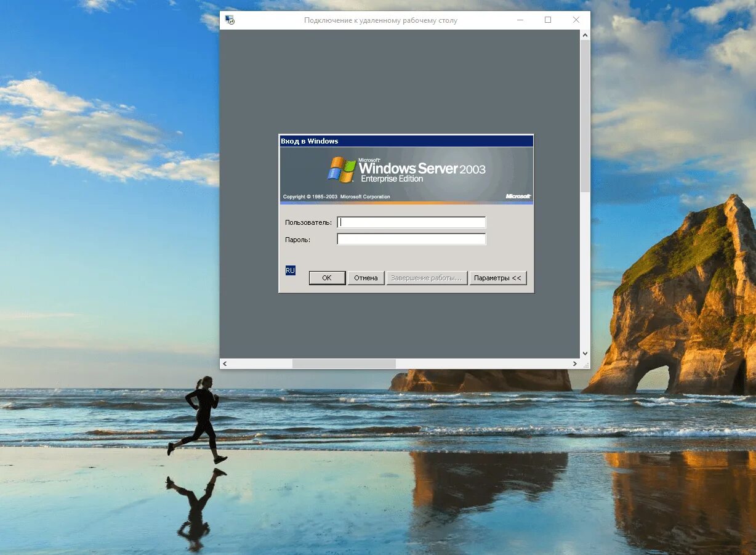Close the Remote Desktop Connection window
This screenshot has width=756, height=555.
click(x=576, y=20)
